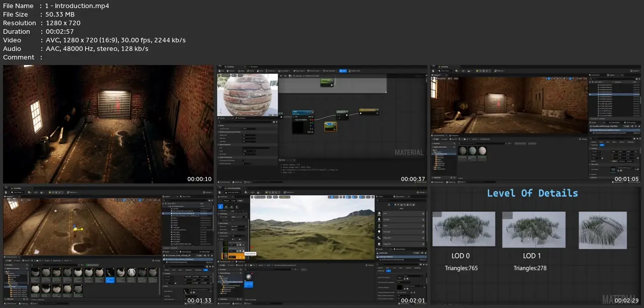Select the blue Sculpt tool in Landscape panel
This screenshot has height=308, width=644.
click(221, 207)
